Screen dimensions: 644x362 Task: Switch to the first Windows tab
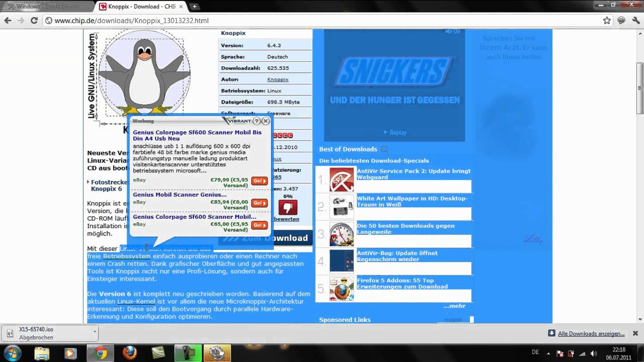tap(48, 7)
